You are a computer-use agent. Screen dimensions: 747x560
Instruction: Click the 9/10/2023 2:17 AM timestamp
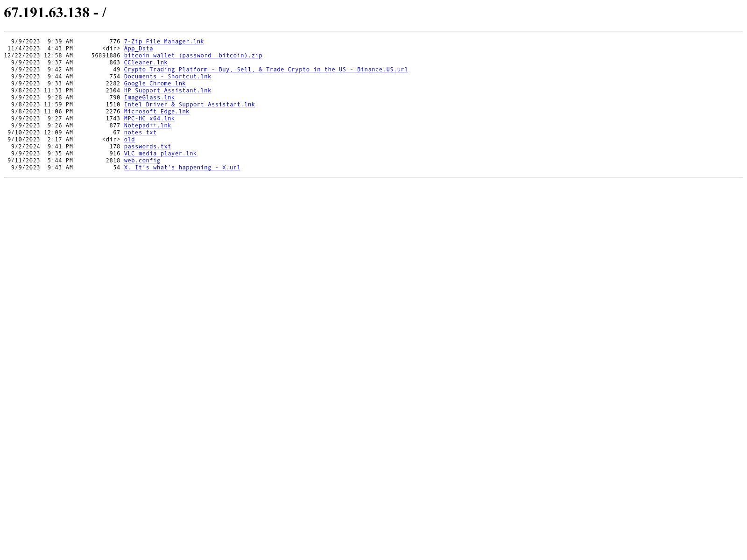[x=40, y=140]
